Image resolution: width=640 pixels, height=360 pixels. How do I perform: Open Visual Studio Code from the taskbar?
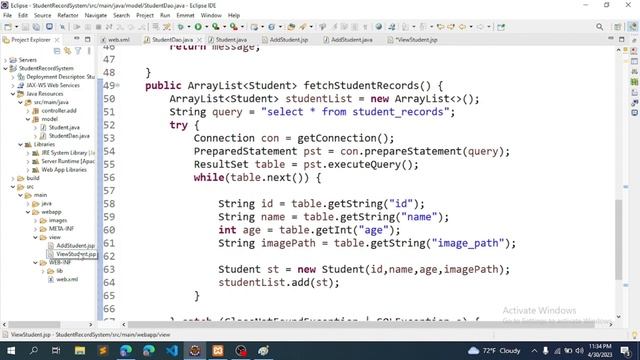pyautogui.click(x=172, y=351)
